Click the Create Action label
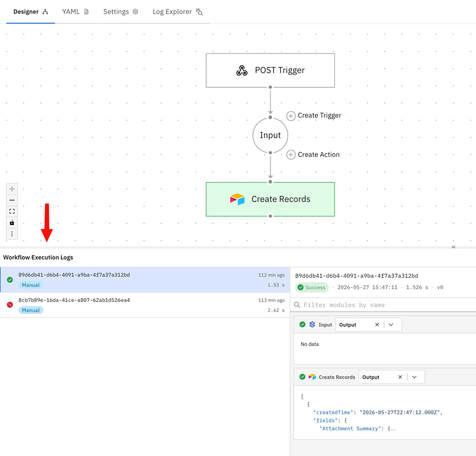 pyautogui.click(x=318, y=155)
